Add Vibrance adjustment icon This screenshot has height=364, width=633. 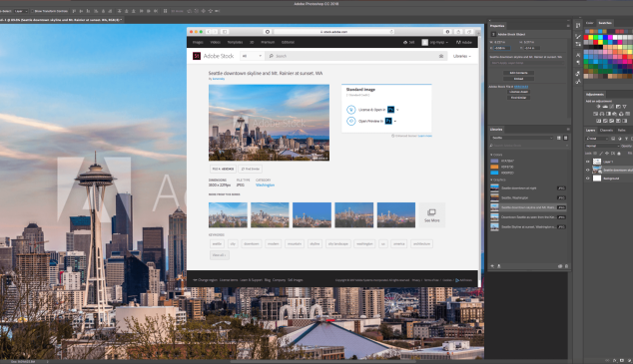625,107
